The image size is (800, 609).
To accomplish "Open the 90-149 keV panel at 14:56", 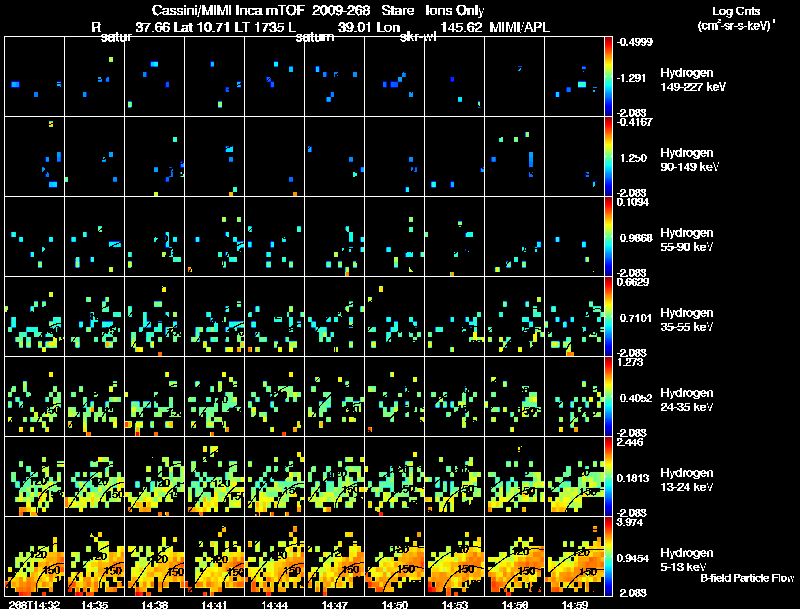I will (514, 156).
